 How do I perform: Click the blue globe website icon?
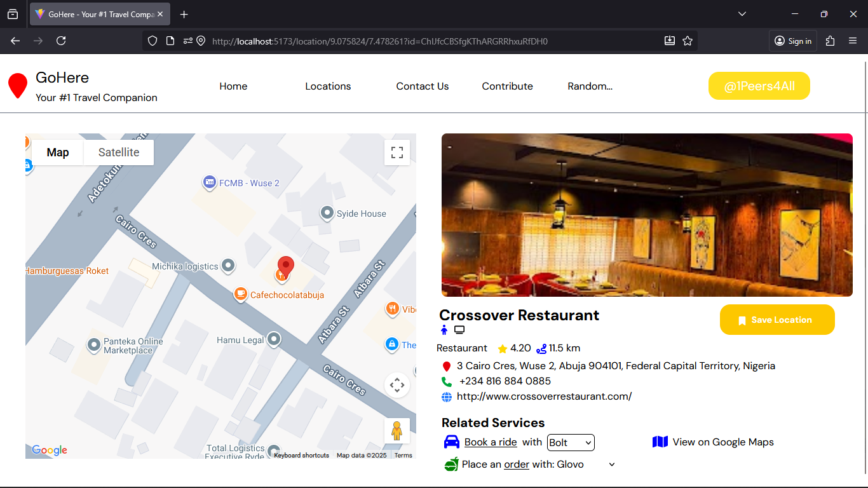(x=447, y=397)
